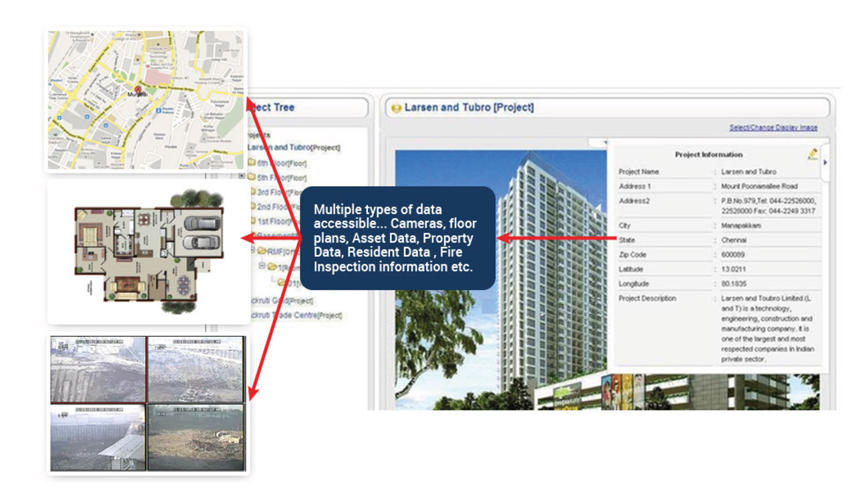Click the Project Information heading

(708, 155)
